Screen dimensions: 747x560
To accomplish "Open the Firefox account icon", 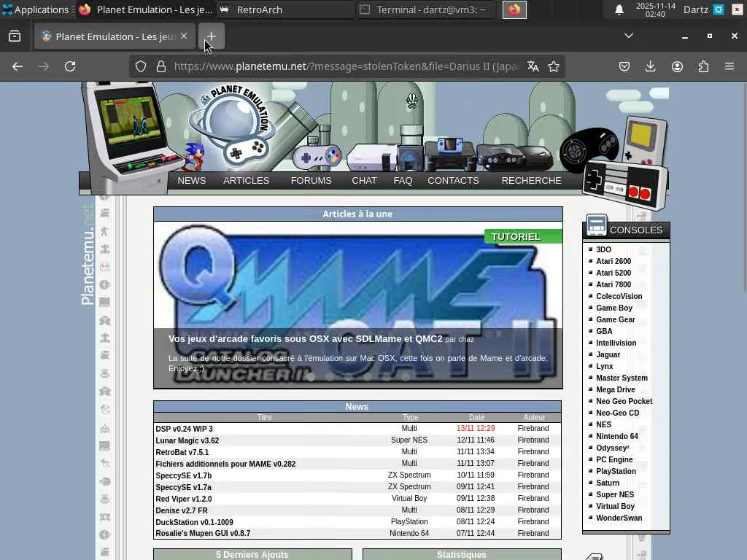I will [677, 66].
